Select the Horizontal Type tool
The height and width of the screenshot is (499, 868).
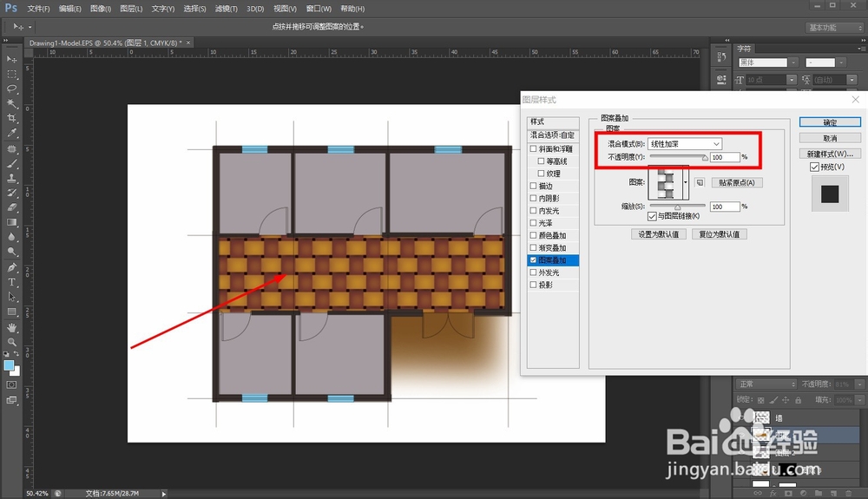click(x=11, y=282)
